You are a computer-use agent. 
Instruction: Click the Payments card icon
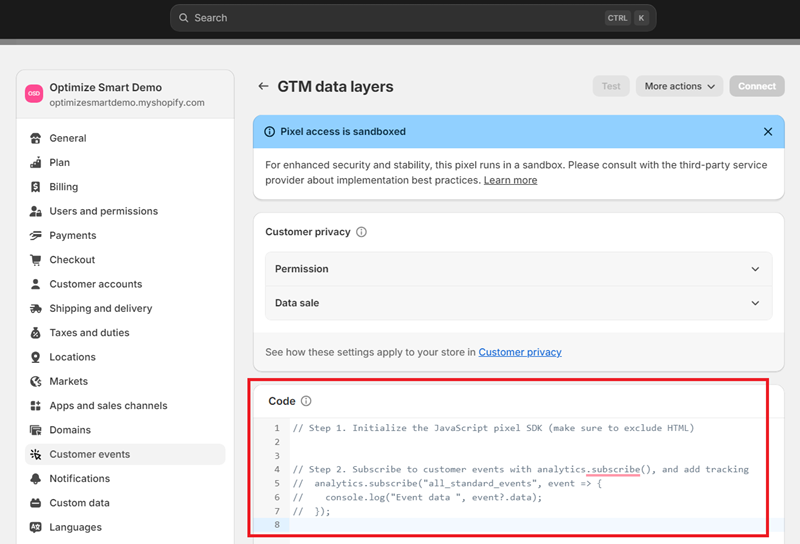35,235
